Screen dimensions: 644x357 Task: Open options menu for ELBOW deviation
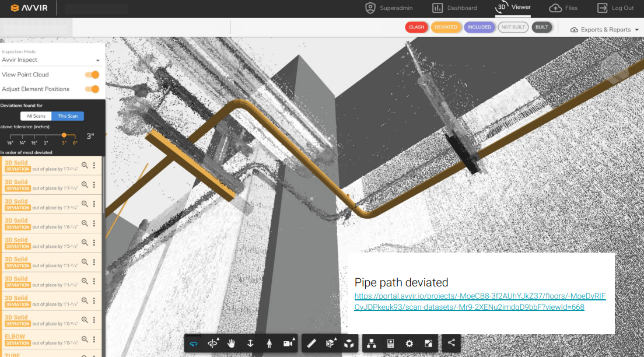click(x=94, y=339)
